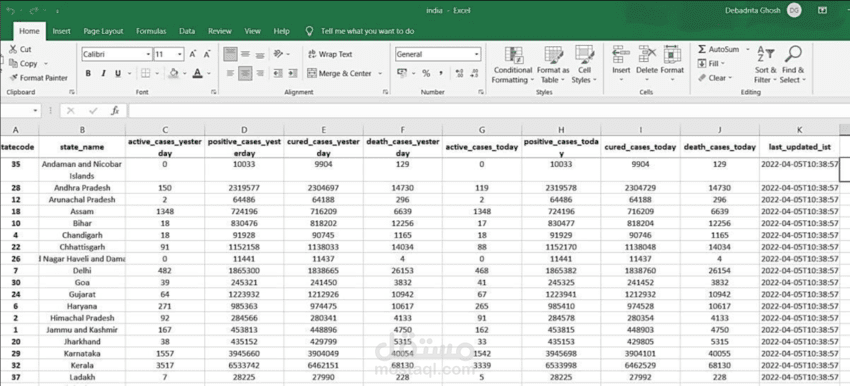Click the formula bar input
The width and height of the screenshot is (850, 386).
tap(488, 111)
